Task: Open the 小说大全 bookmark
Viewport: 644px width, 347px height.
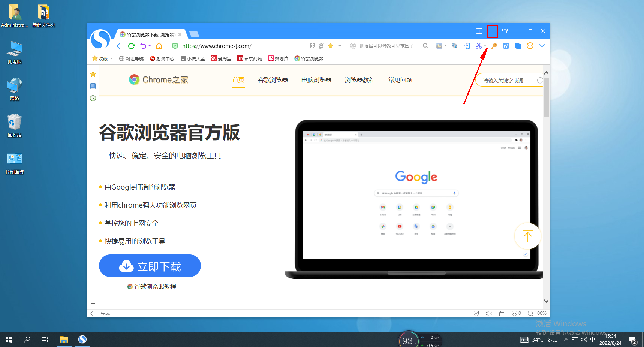Action: (193, 58)
